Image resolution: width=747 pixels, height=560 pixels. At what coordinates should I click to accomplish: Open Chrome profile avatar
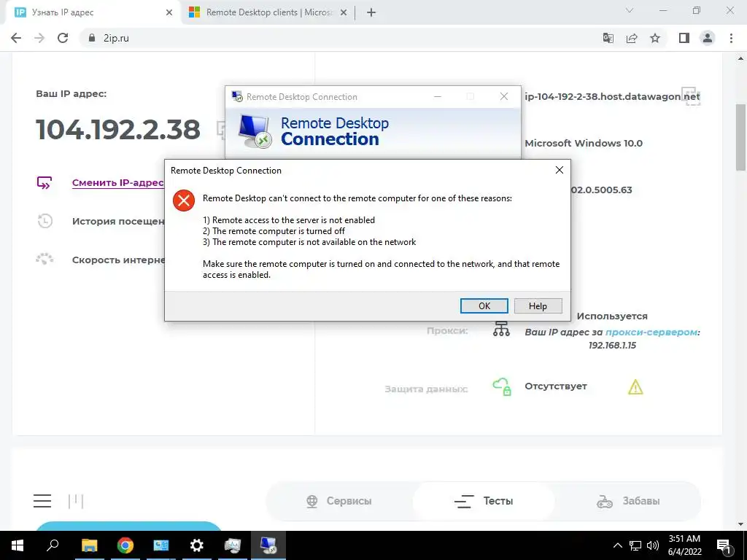click(x=708, y=38)
